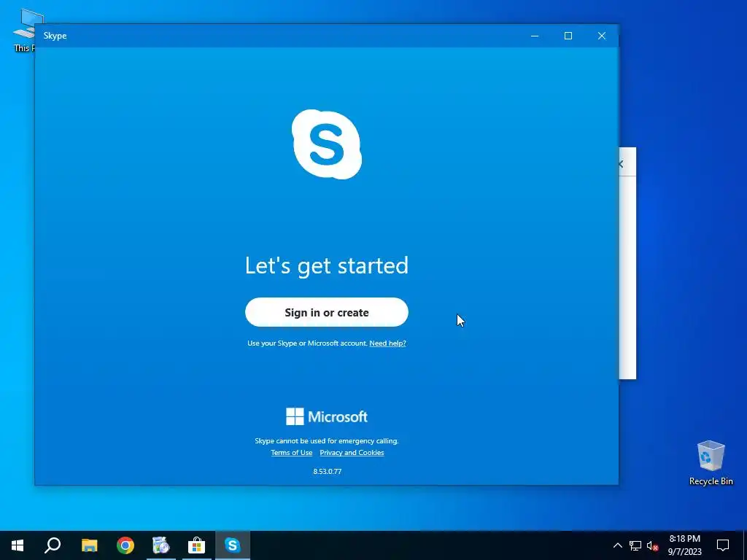Select the Skype taskbar icon
Viewport: 747px width, 560px height.
click(x=233, y=545)
